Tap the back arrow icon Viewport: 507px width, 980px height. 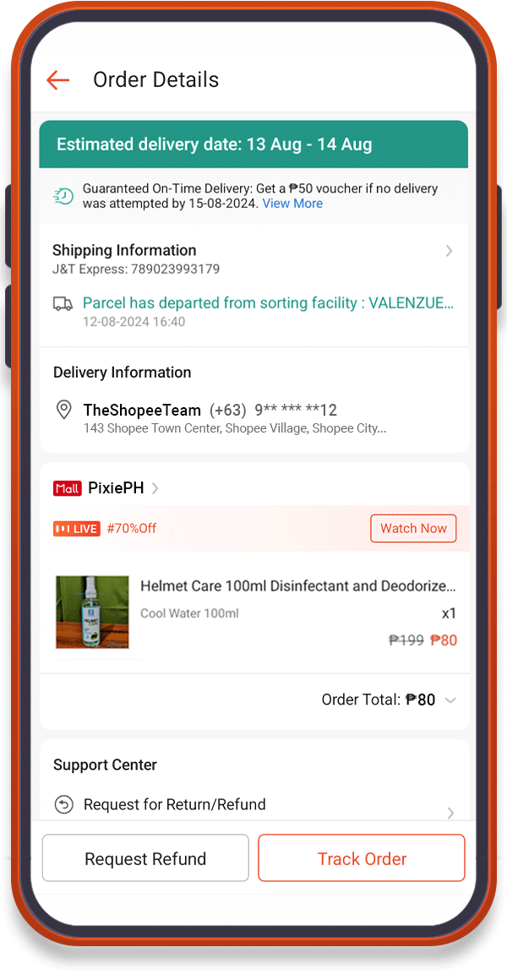pyautogui.click(x=57, y=80)
